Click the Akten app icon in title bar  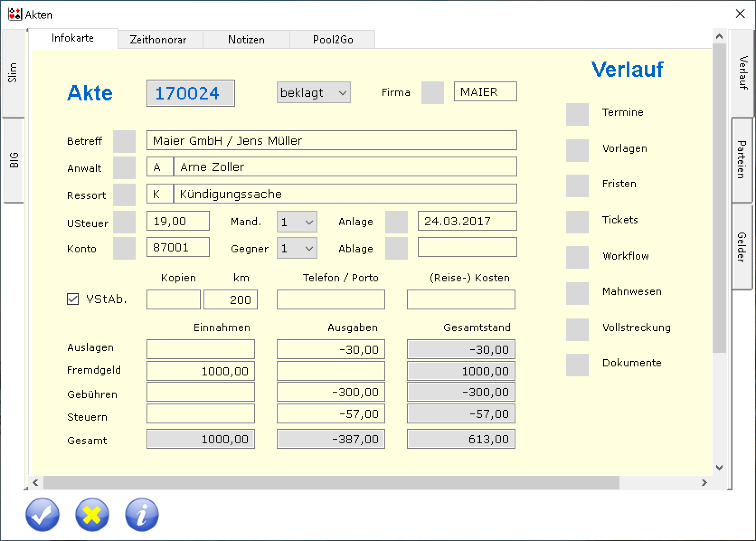pos(15,14)
